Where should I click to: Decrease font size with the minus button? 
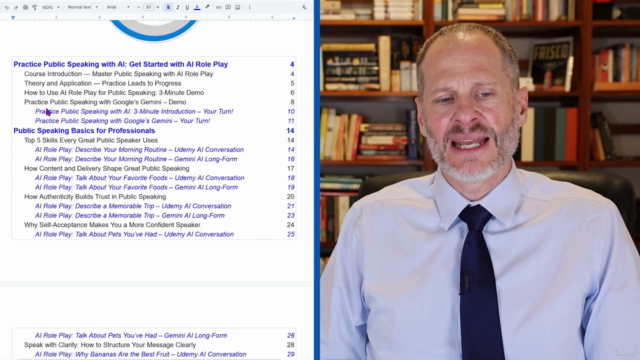[138, 7]
